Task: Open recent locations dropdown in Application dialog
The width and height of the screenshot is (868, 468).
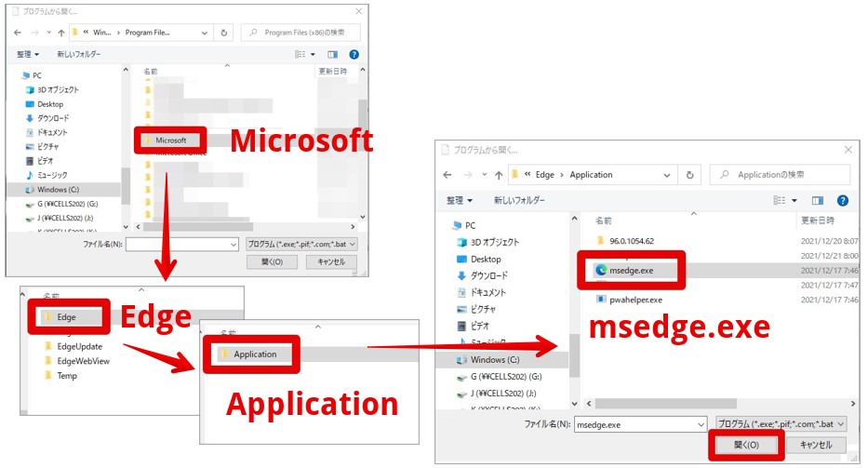Action: (x=485, y=175)
